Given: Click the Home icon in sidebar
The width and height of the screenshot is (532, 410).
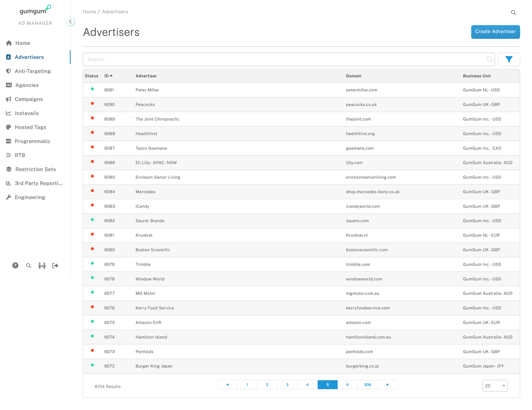Looking at the screenshot, I should [x=9, y=43].
